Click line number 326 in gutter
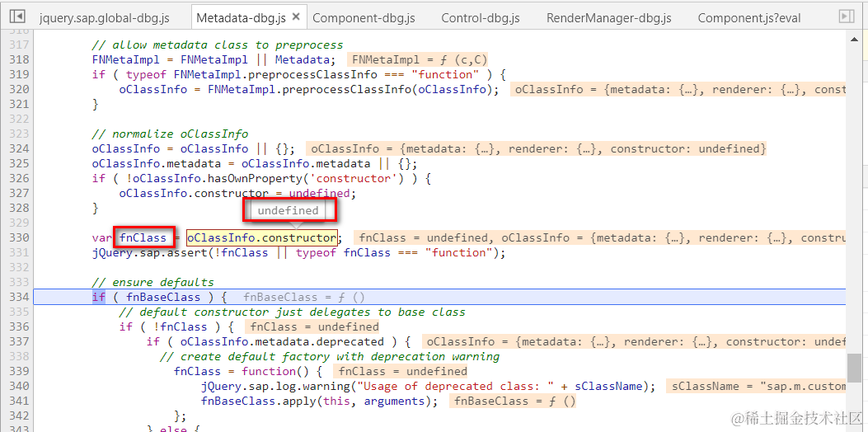The height and width of the screenshot is (432, 868). tap(20, 178)
